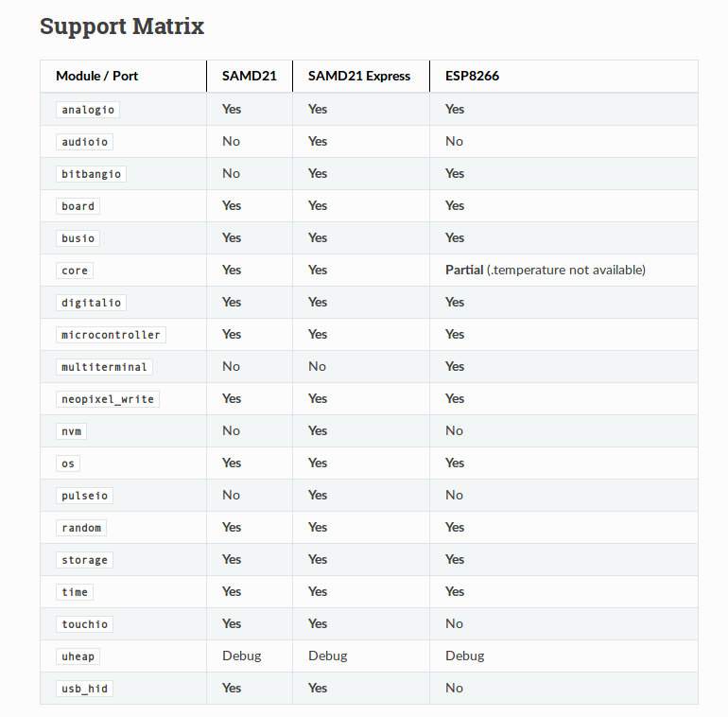Open the board module link
Screen dimensions: 728x717
[78, 206]
